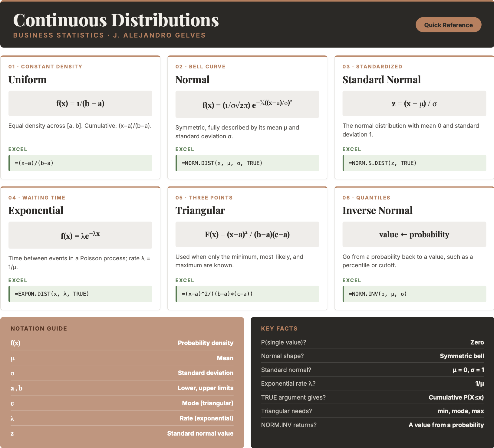
Task: Click the '02 · BELL CURVE' label
Action: click(x=200, y=67)
